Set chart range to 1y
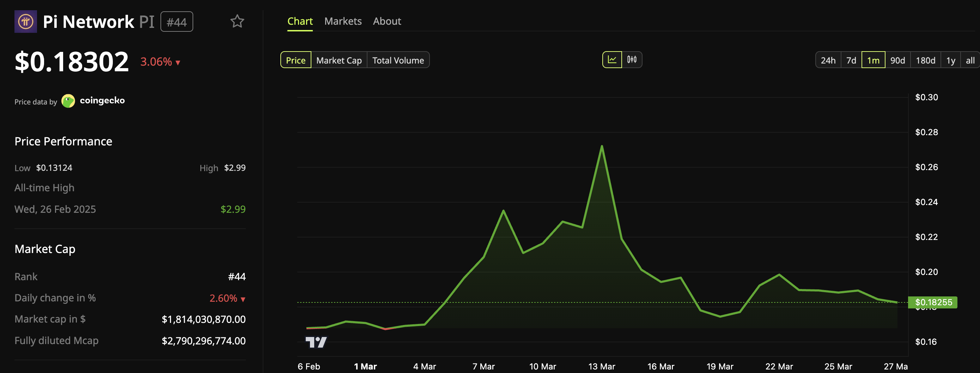 950,60
